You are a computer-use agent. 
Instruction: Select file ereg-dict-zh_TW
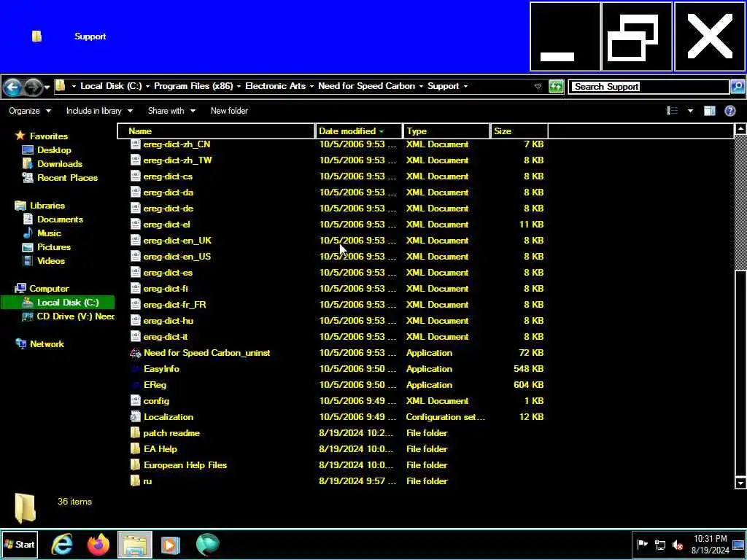pyautogui.click(x=177, y=160)
